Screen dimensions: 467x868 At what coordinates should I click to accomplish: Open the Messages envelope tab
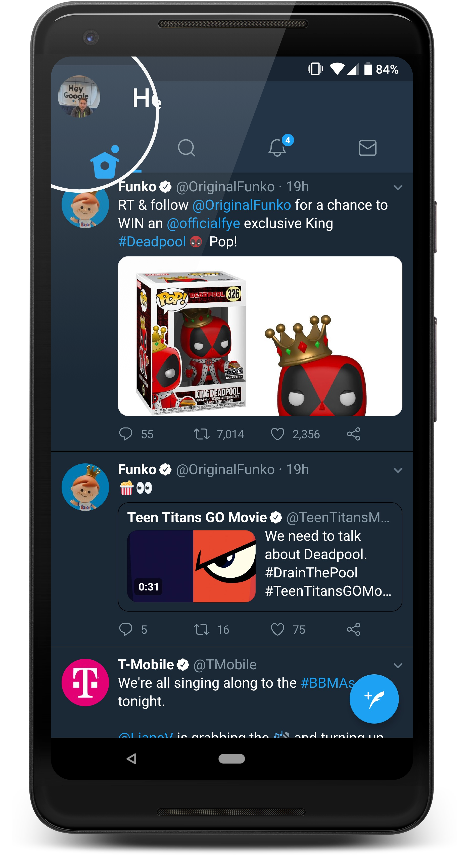367,148
